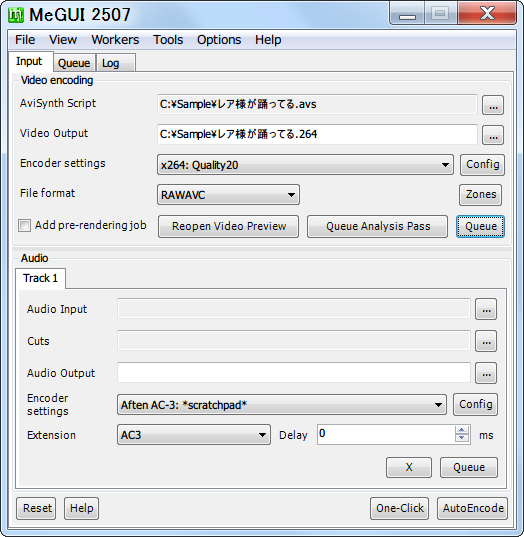Image resolution: width=524 pixels, height=537 pixels.
Task: Switch to the Queue tab
Action: click(x=74, y=63)
